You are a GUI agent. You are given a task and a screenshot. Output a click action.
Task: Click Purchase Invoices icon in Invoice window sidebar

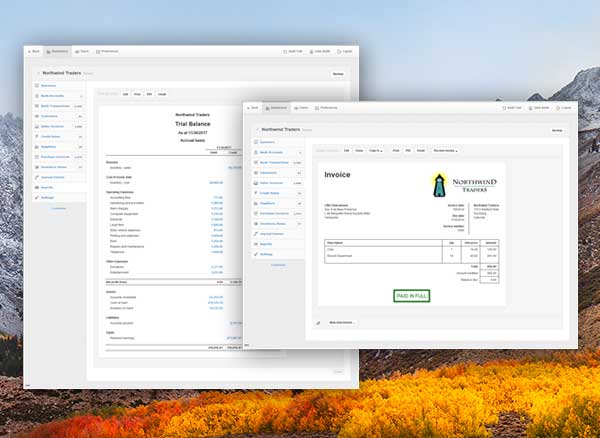[x=256, y=213]
